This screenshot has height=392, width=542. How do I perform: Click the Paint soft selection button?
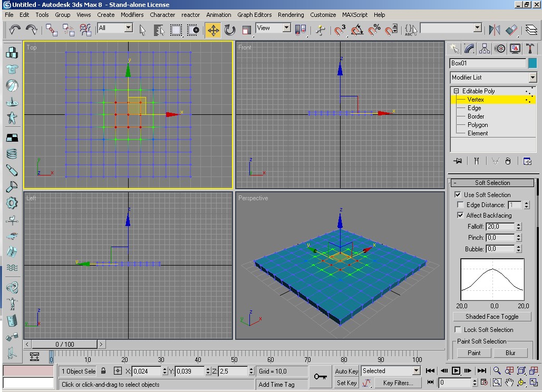click(474, 352)
